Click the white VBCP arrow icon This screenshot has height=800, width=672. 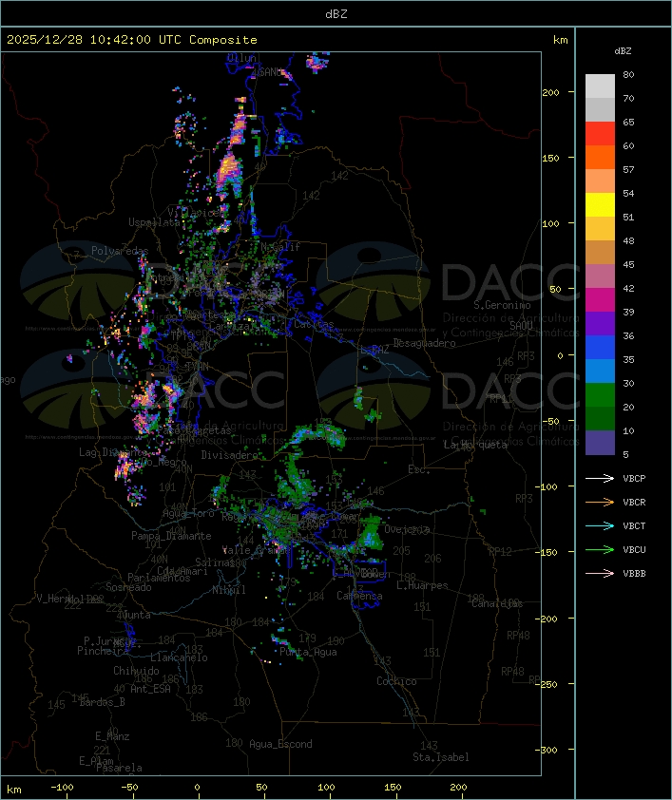(x=600, y=478)
